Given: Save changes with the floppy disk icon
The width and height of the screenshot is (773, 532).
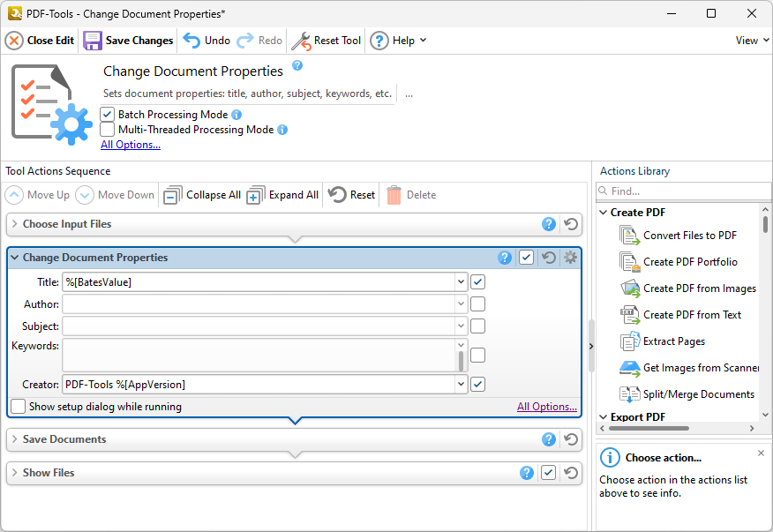Looking at the screenshot, I should [92, 41].
